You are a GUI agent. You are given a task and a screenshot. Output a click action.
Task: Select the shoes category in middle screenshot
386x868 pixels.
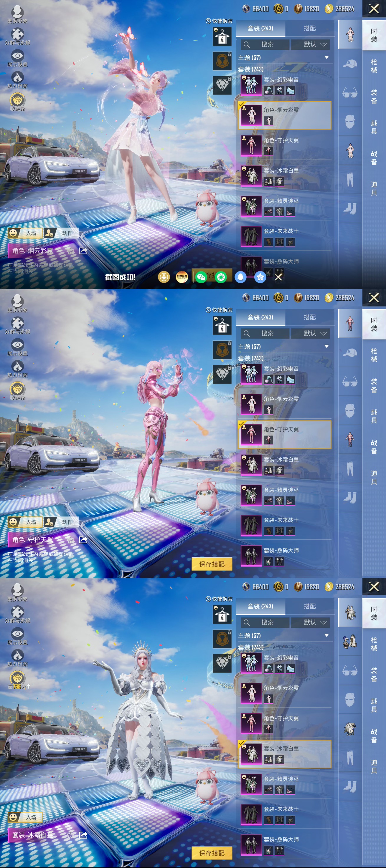[x=350, y=498]
